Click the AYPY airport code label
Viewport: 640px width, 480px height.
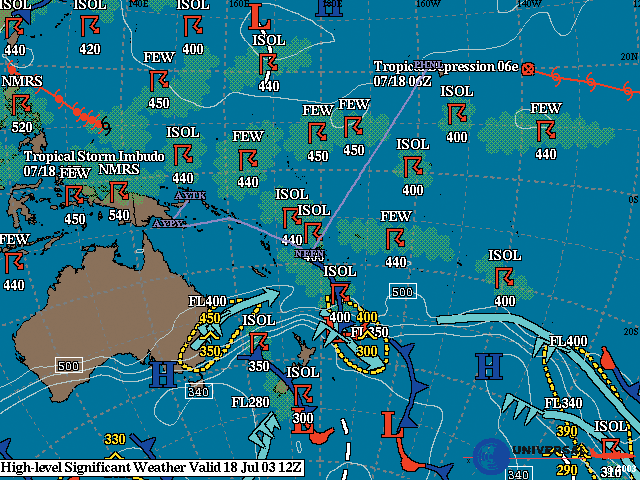pyautogui.click(x=169, y=223)
